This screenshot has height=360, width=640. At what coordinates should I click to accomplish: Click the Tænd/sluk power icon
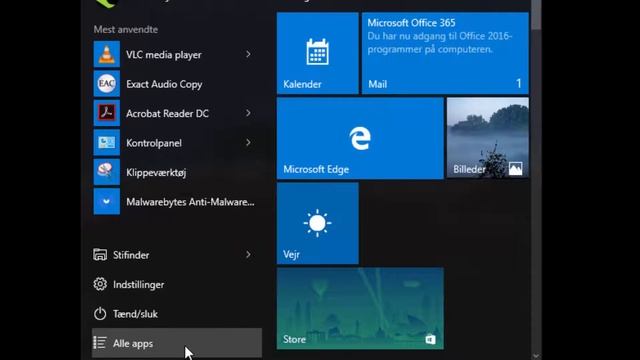point(100,313)
